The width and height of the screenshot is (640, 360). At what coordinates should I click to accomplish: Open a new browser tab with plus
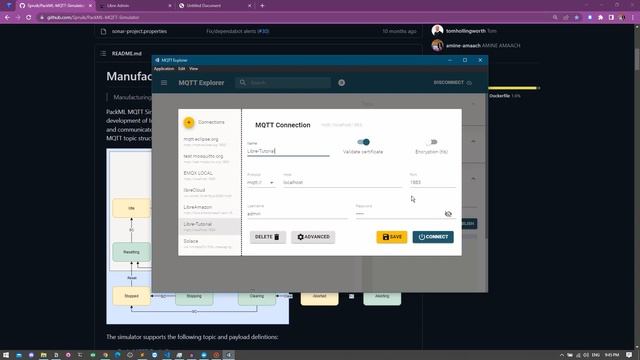pyautogui.click(x=262, y=6)
